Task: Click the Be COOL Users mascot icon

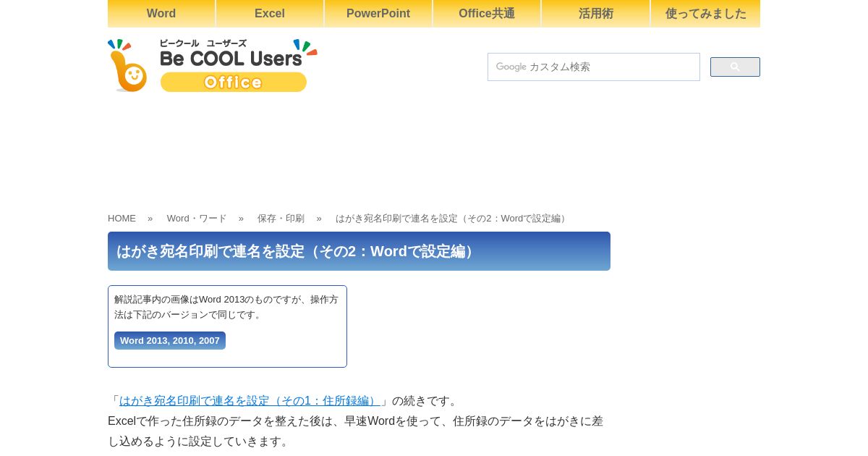Action: point(128,66)
